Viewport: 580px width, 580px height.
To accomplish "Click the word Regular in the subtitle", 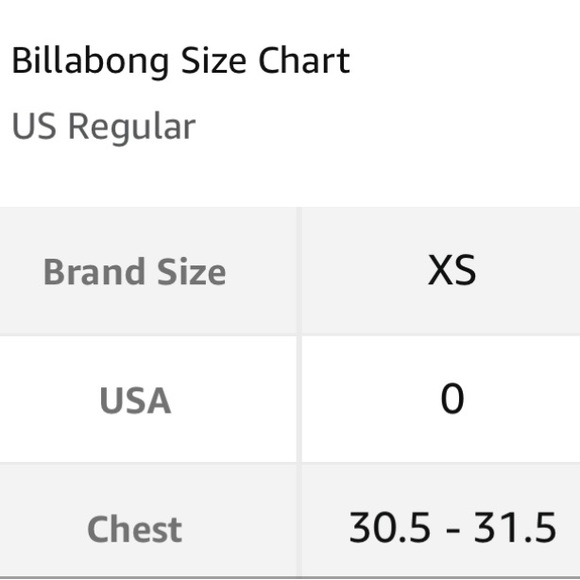I will (x=132, y=128).
